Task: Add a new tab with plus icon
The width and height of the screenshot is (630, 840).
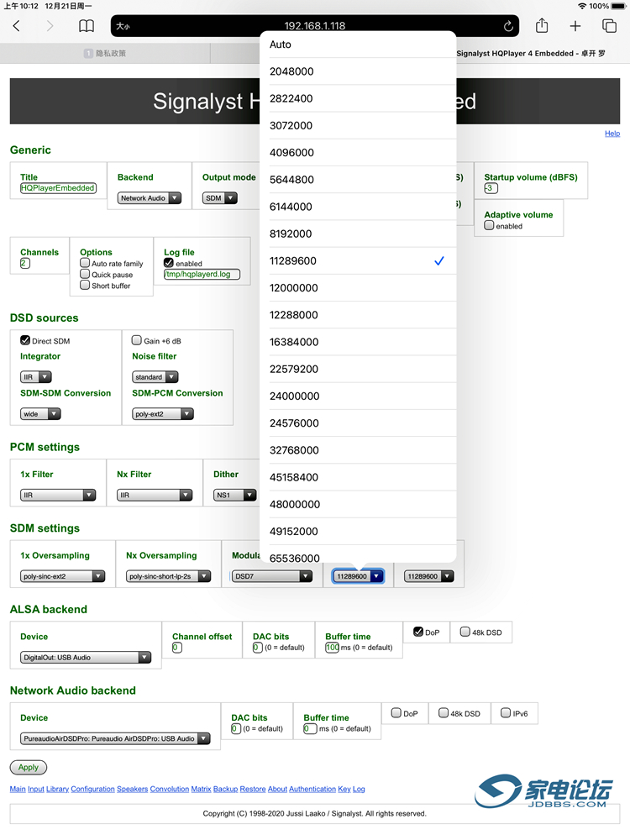Action: coord(575,26)
